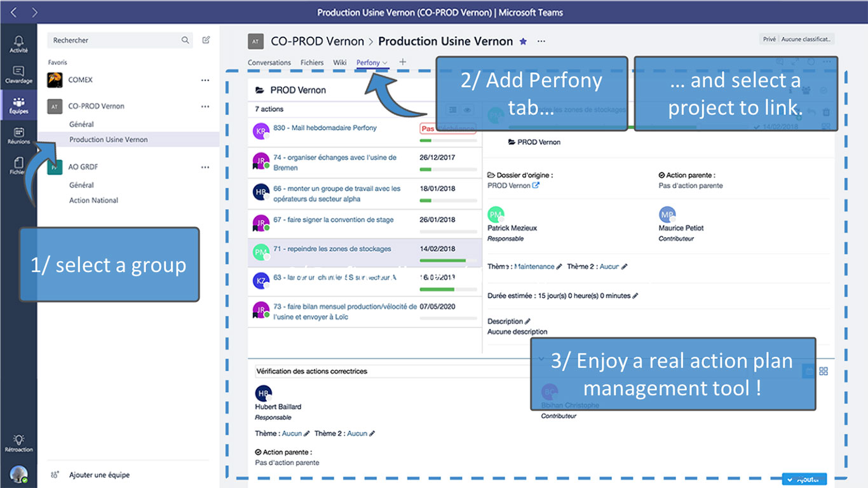Open the Activité notifications bell icon
The height and width of the screenshot is (488, 868).
click(x=18, y=41)
